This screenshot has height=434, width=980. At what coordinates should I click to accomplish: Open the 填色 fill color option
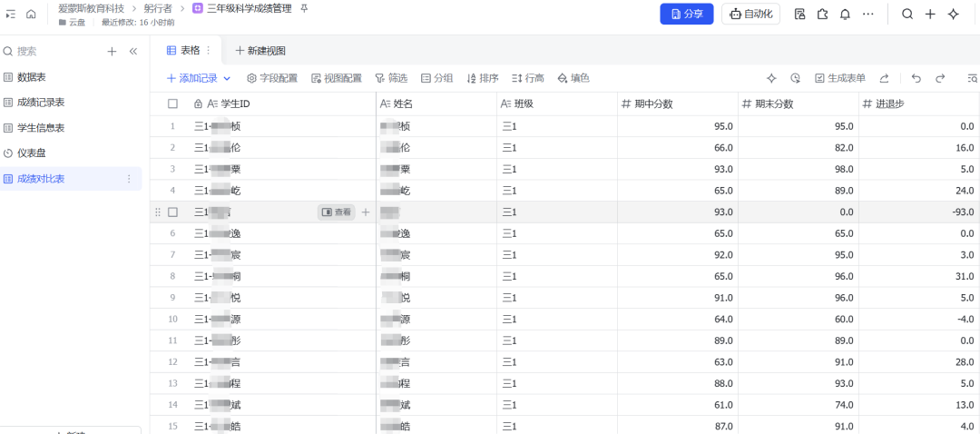[573, 78]
